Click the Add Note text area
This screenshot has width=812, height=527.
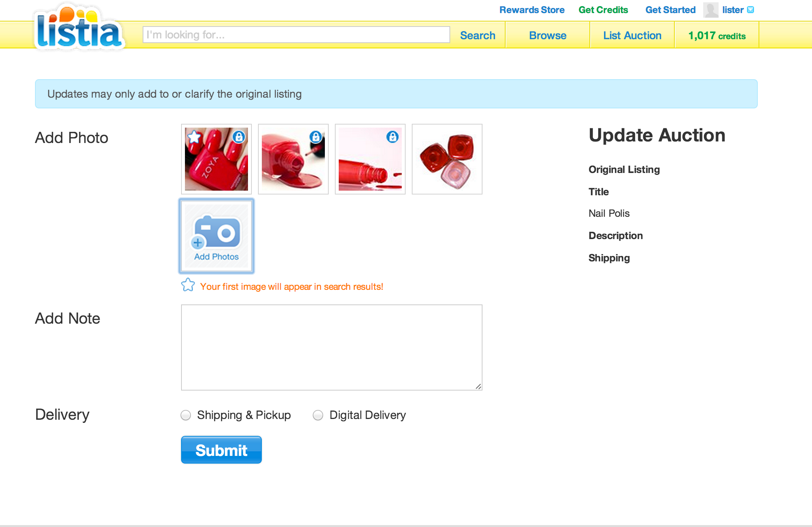[332, 347]
